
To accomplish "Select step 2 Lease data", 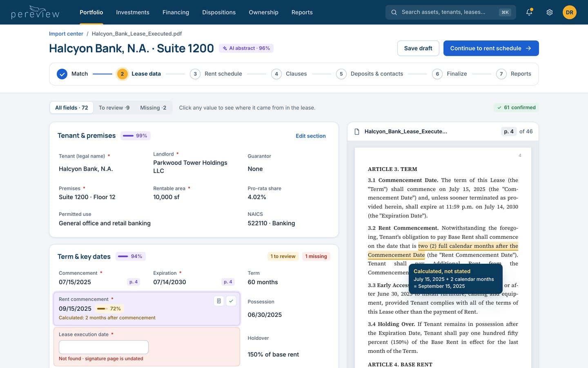I will [x=139, y=74].
